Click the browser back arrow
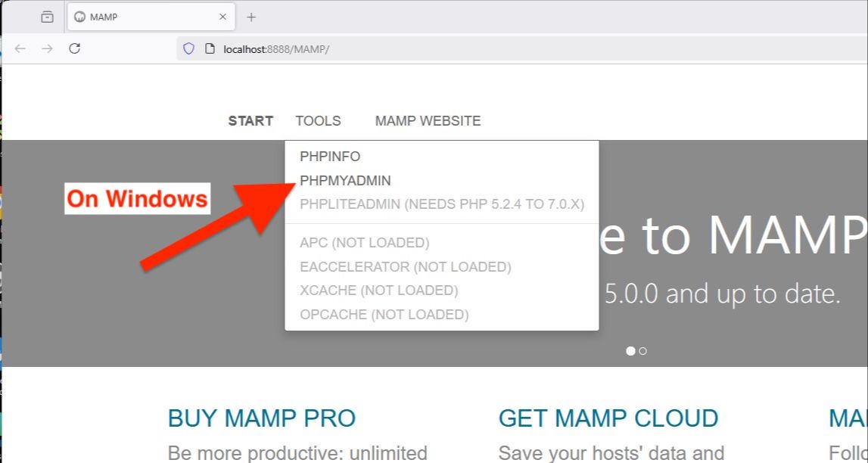The height and width of the screenshot is (463, 868). 20,48
